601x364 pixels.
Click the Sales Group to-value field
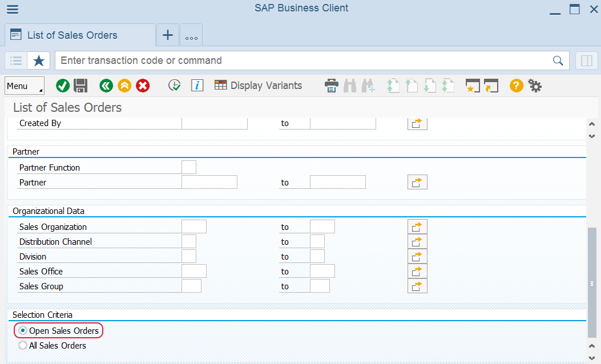[320, 286]
